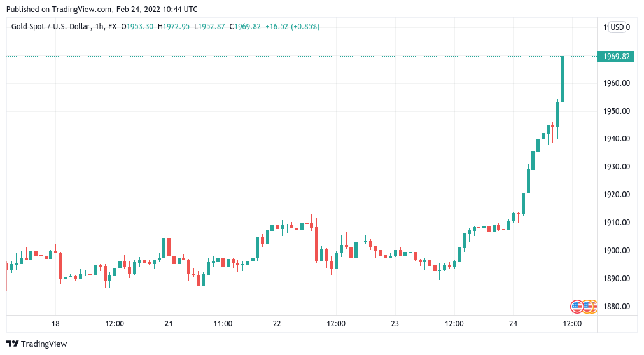This screenshot has width=644, height=355.
Task: Click the 1969.82 current price label
Action: (615, 56)
